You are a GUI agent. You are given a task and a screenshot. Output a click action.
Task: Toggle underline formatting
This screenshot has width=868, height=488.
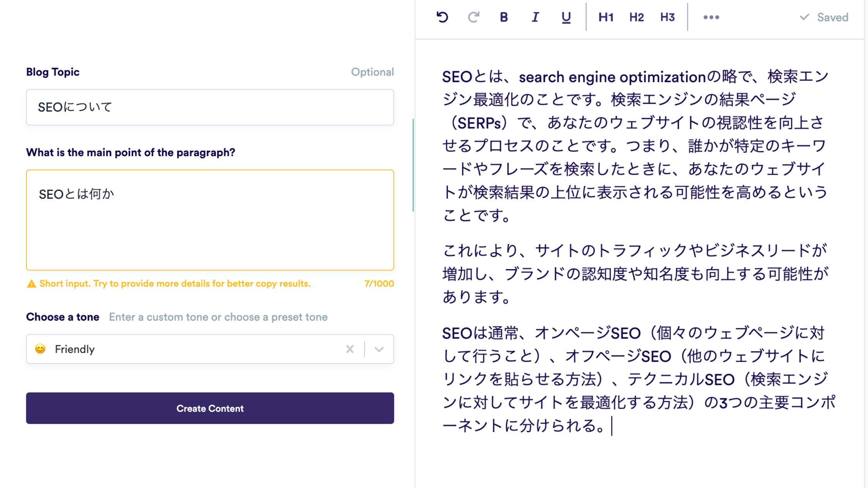click(566, 17)
